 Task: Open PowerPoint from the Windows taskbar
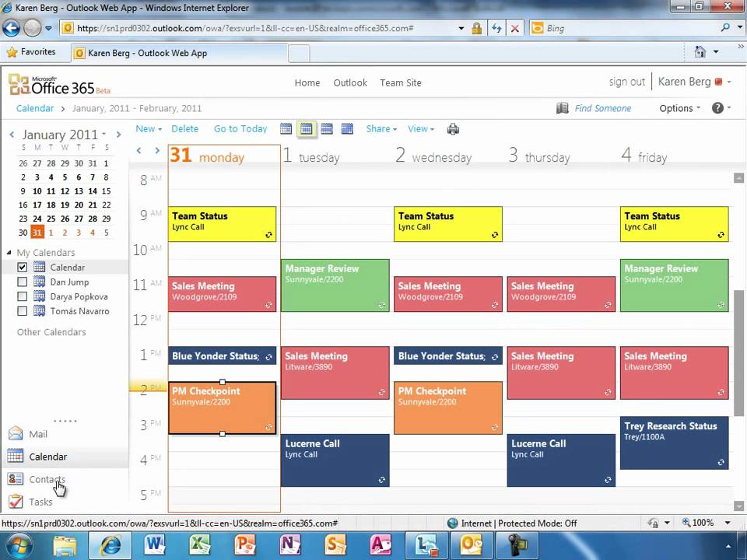[x=245, y=545]
